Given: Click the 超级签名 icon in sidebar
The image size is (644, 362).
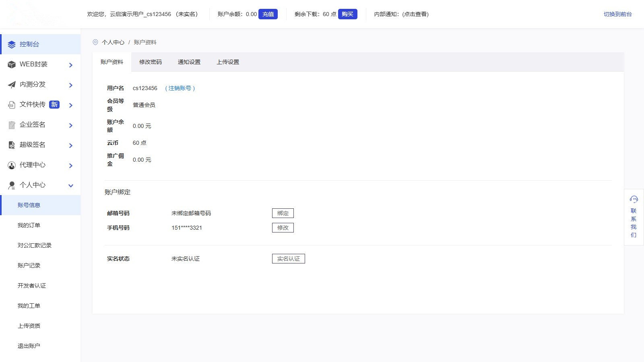Looking at the screenshot, I should (x=12, y=145).
